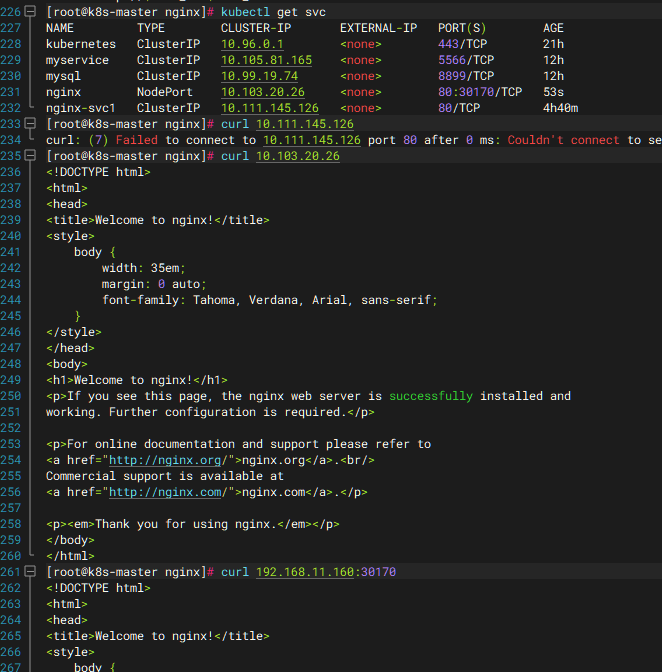
Task: Collapse the fold at line 226
Action: click(x=30, y=12)
